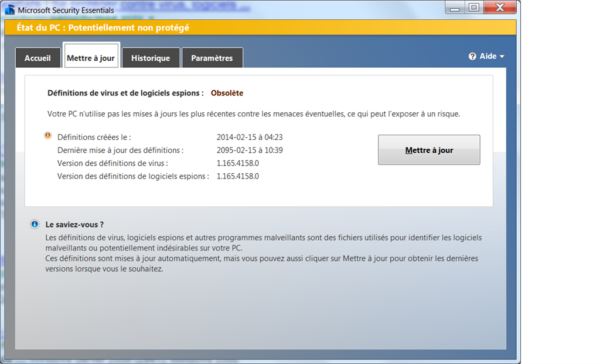Click the 'Le saviez-vous ?' heading
The image size is (600, 364).
[74, 225]
